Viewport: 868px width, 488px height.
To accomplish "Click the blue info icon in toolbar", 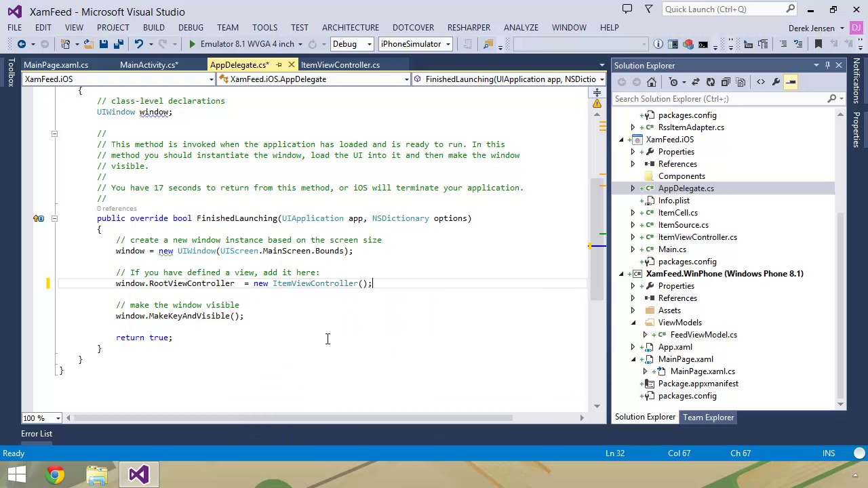I will tap(658, 44).
